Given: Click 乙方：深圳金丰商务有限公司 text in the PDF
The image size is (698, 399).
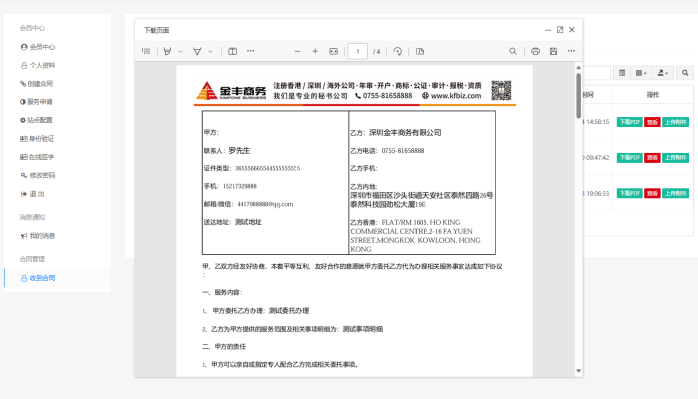Looking at the screenshot, I should [396, 132].
